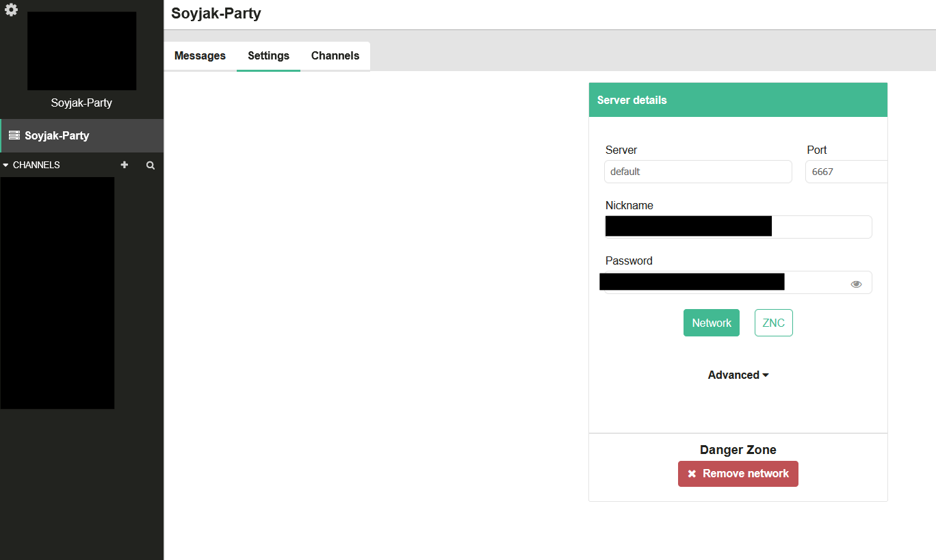
Task: Click the Port number field
Action: (846, 172)
